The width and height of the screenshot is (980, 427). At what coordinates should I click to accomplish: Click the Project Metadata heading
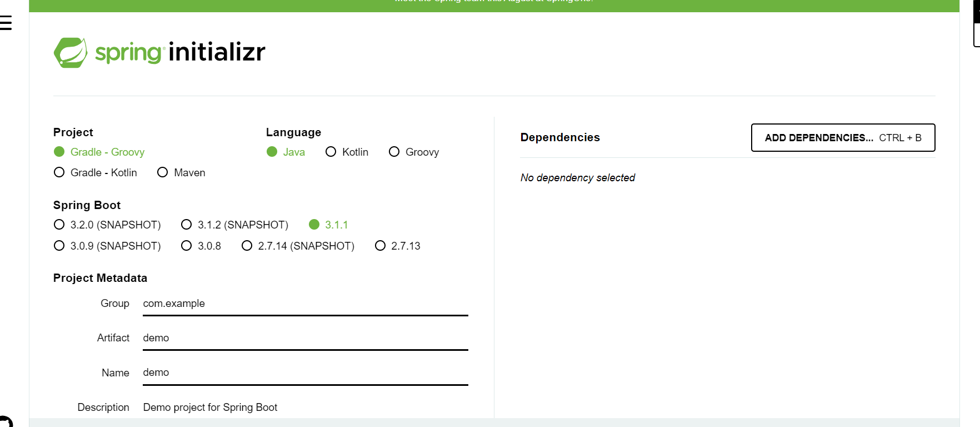coord(100,278)
